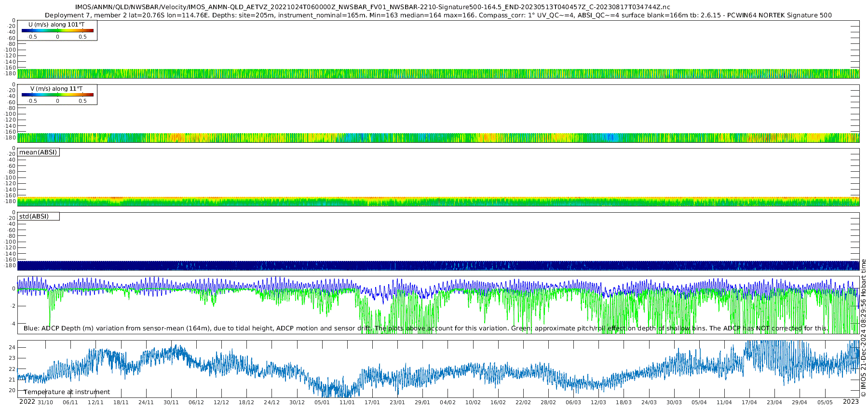This screenshot has width=868, height=410.
Task: Click the 2022 year label on time axis
Action: click(27, 402)
